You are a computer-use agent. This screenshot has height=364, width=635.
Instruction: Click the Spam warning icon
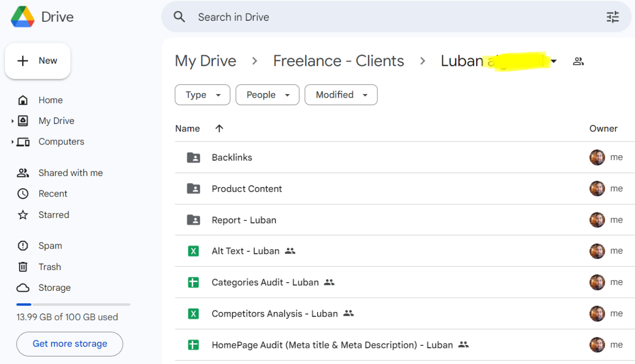23,246
